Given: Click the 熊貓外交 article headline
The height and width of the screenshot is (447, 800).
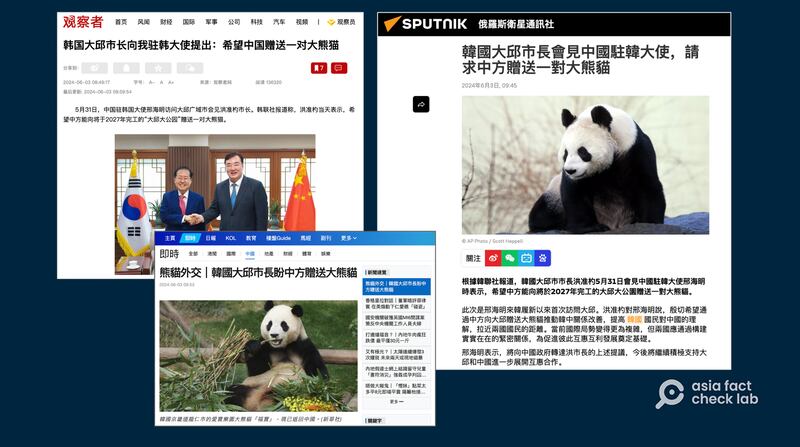Looking at the screenshot, I should click(x=258, y=272).
